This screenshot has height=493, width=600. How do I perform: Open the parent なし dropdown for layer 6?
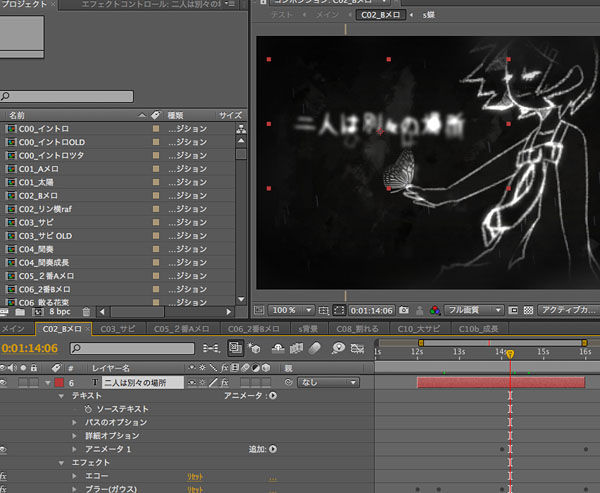pos(328,382)
